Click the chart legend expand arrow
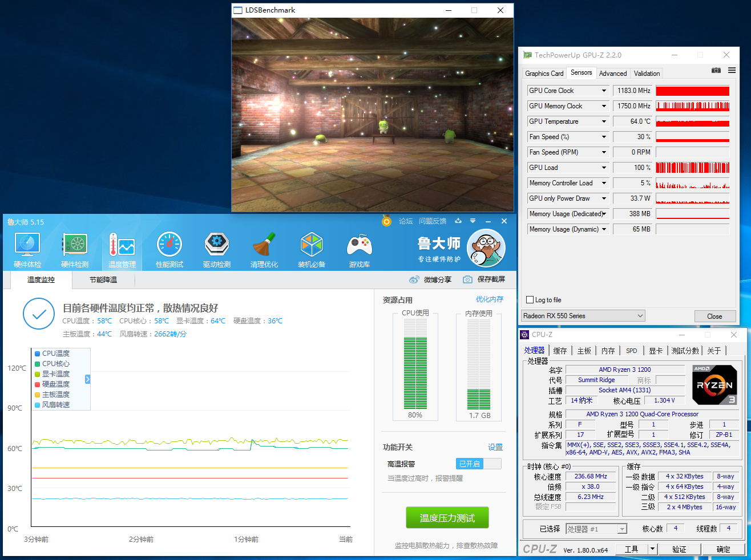The width and height of the screenshot is (751, 560). (x=87, y=379)
